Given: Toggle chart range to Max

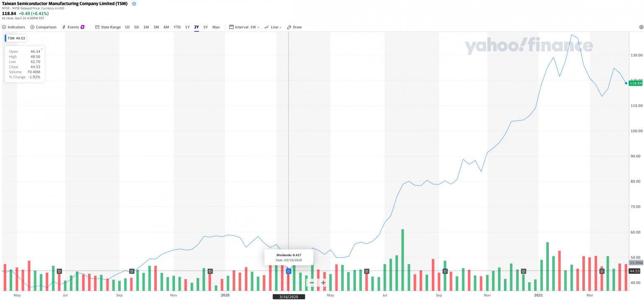Looking at the screenshot, I should (x=216, y=27).
